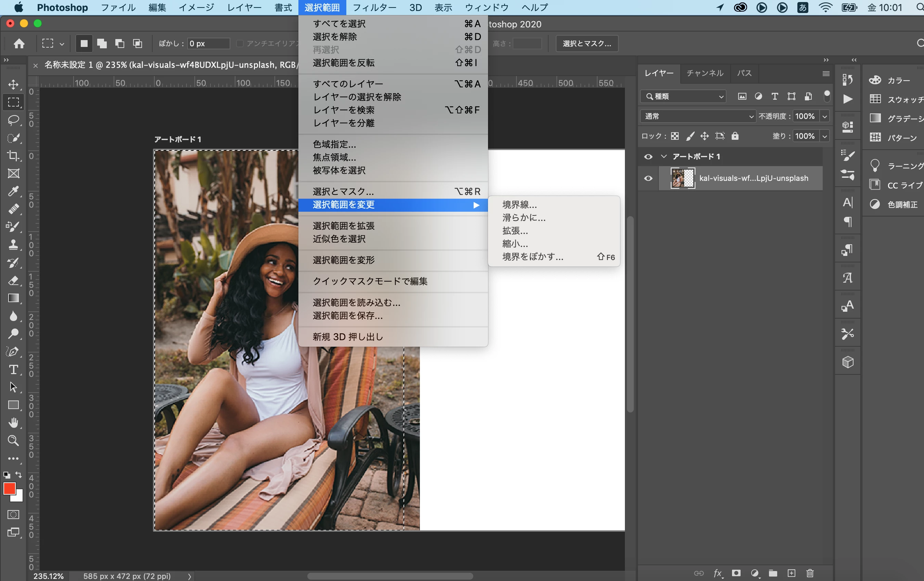Toggle the lock all icon in layers panel
This screenshot has width=924, height=581.
735,136
